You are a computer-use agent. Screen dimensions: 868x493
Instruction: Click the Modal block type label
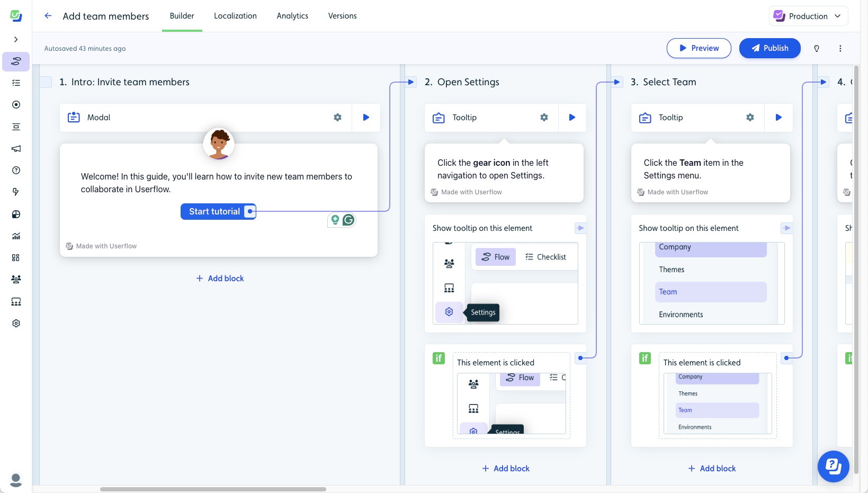99,118
